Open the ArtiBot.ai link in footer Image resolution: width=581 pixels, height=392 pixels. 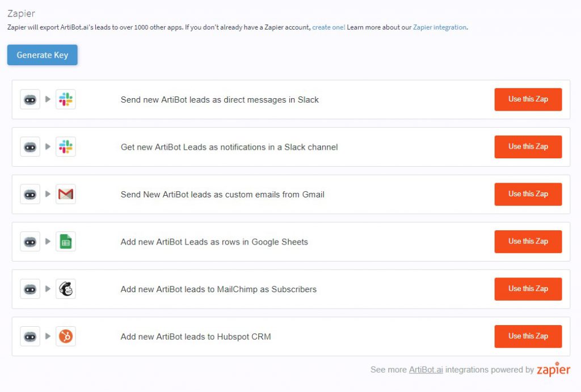point(426,370)
